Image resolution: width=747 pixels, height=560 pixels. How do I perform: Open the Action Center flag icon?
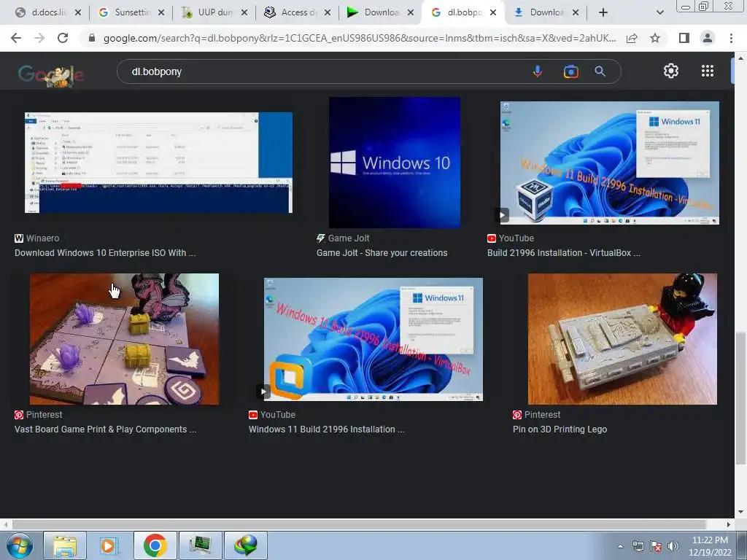656,546
